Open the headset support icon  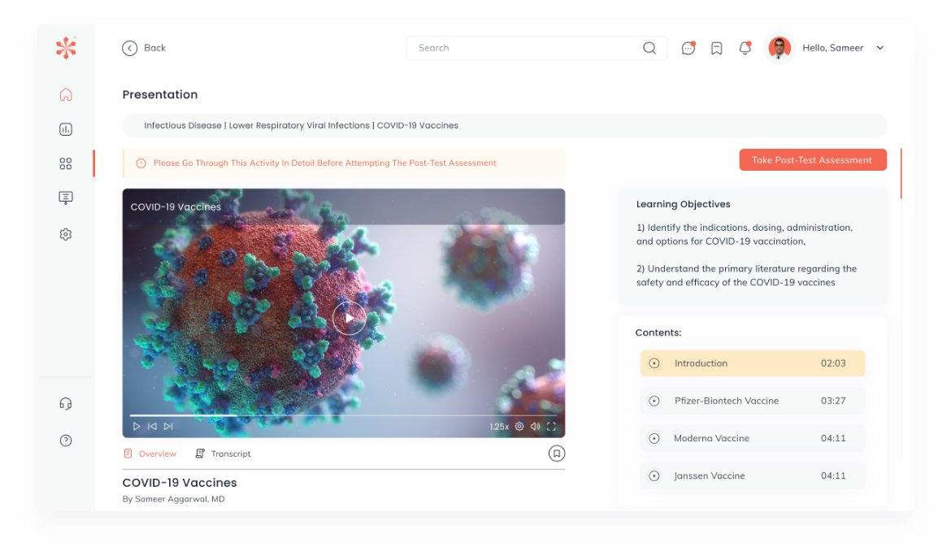[x=66, y=404]
